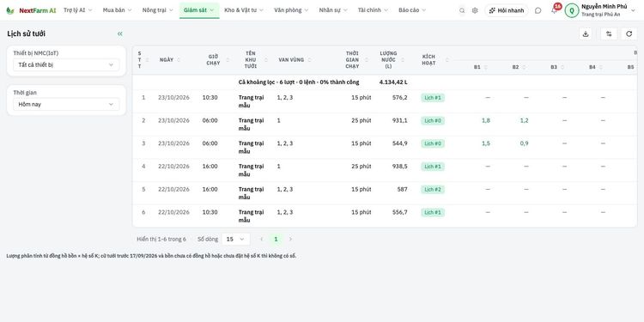Expand the Kho & Vật tư menu
The height and width of the screenshot is (322, 644).
244,10
